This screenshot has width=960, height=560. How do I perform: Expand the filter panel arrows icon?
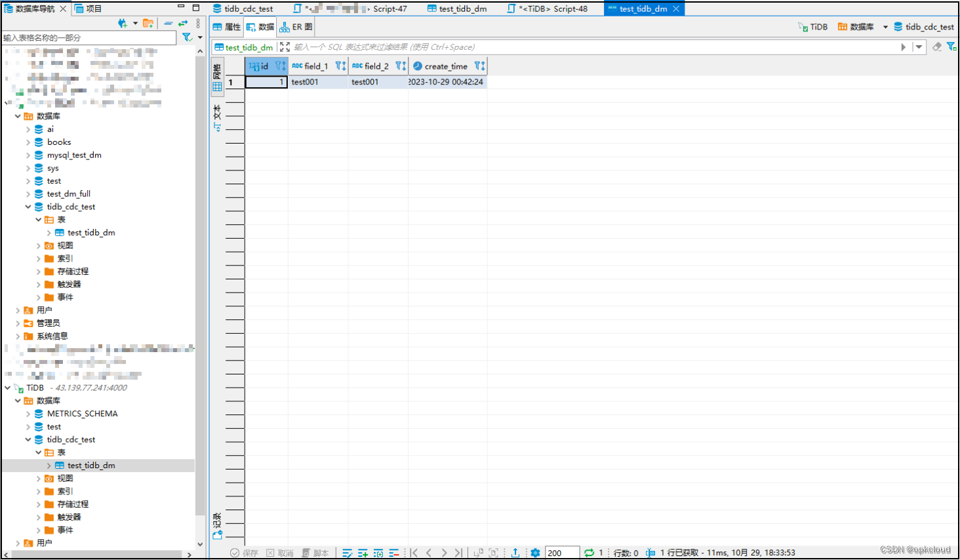coord(285,47)
